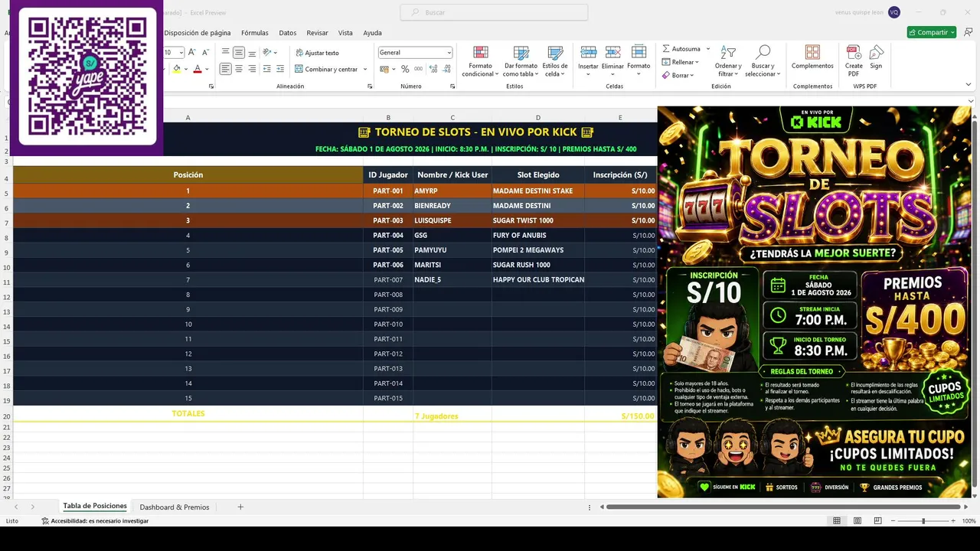Increase font size with the larger A icon
The image size is (980, 551).
tap(192, 52)
